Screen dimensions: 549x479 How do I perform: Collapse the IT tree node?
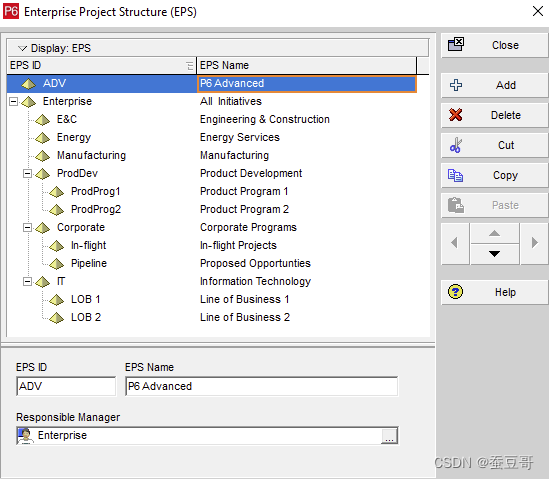(x=27, y=282)
